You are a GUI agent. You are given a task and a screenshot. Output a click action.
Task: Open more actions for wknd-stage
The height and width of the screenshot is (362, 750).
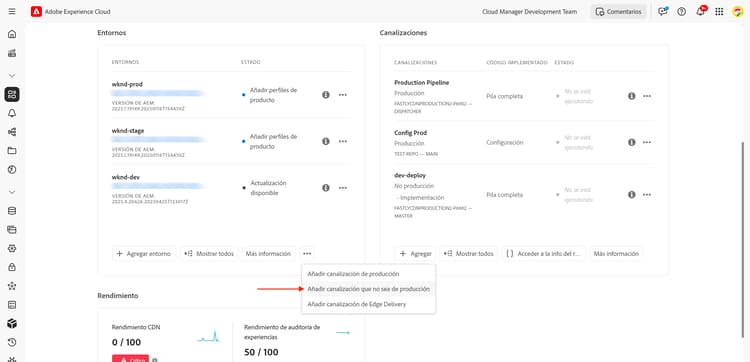(x=342, y=141)
